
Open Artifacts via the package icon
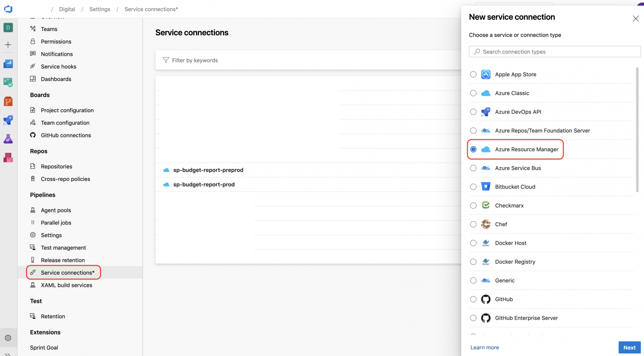pos(8,157)
